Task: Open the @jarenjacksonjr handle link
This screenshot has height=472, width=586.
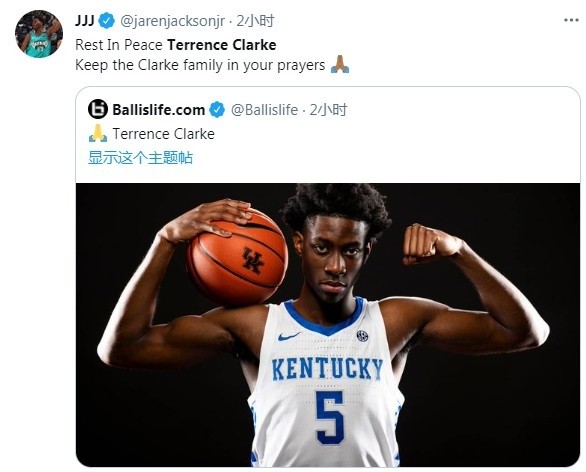Action: click(x=172, y=21)
